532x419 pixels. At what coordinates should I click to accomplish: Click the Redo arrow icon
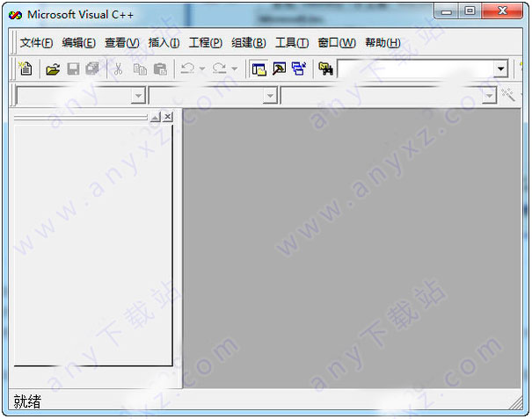[x=219, y=69]
